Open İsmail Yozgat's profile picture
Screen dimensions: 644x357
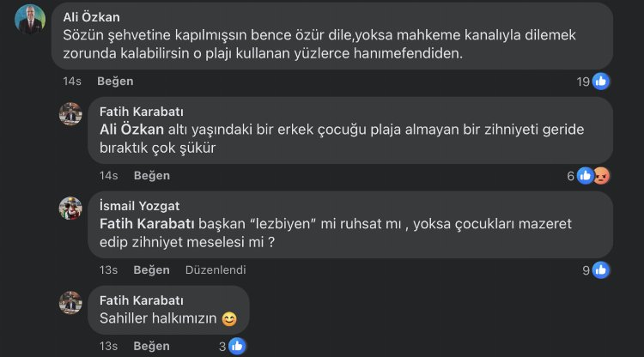click(70, 209)
